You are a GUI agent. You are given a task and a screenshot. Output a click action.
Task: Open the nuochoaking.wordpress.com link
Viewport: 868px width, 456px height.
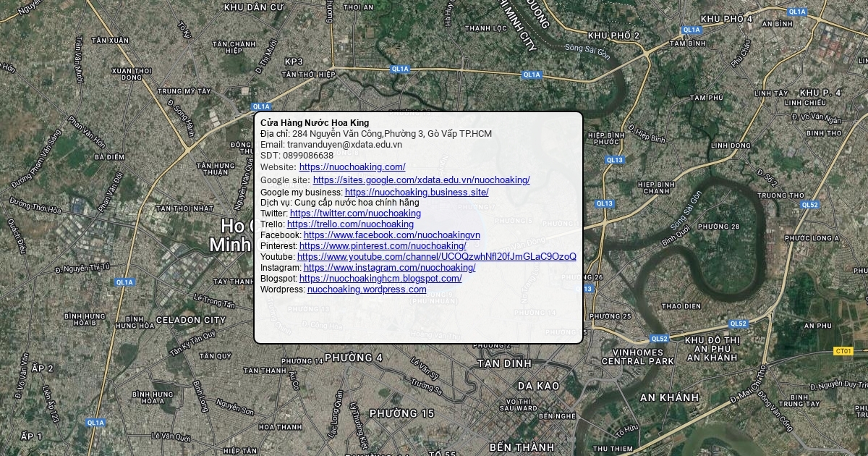click(367, 290)
